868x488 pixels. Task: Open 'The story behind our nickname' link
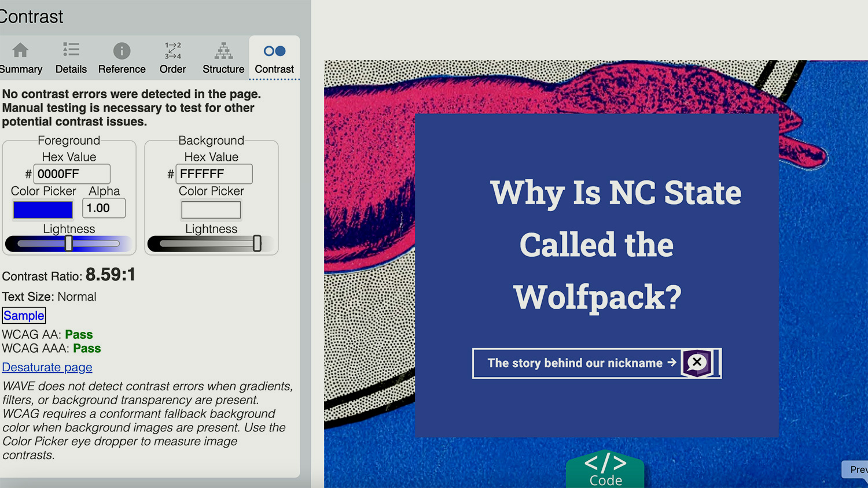click(x=582, y=363)
